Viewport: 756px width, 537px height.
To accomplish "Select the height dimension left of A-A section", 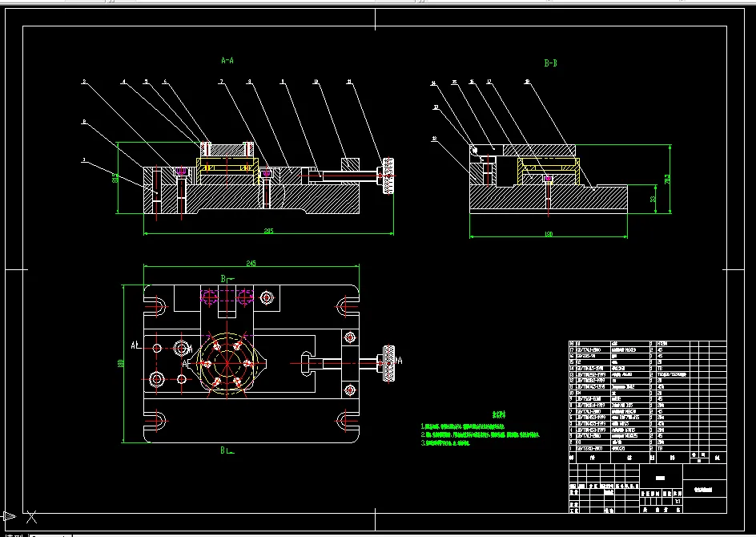I will click(x=115, y=178).
